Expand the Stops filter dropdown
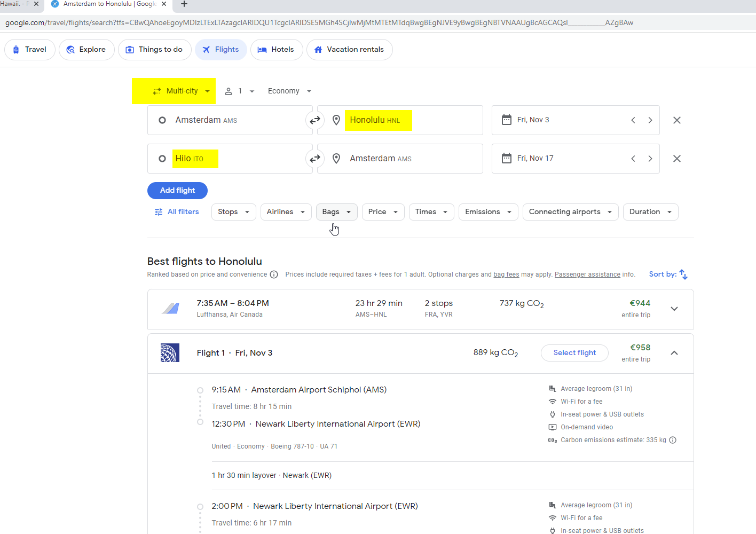Image resolution: width=756 pixels, height=534 pixels. click(x=234, y=212)
